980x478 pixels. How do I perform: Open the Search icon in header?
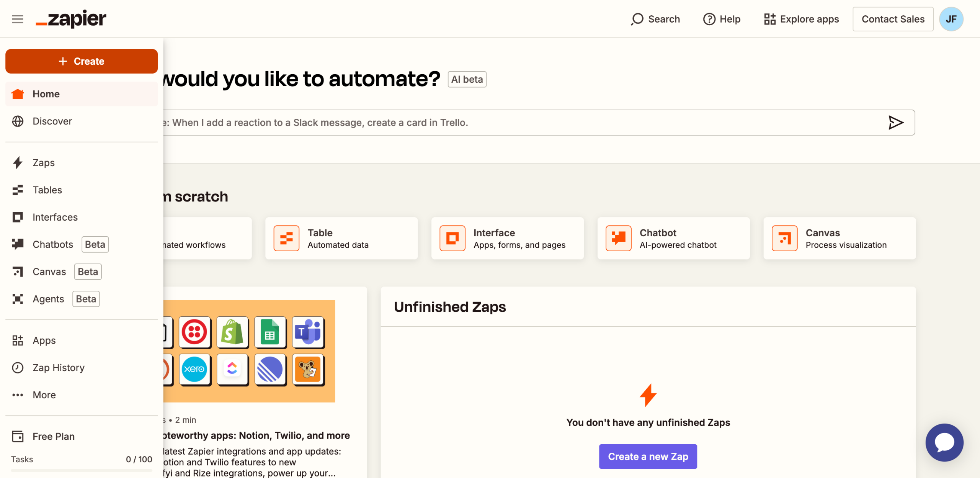637,19
